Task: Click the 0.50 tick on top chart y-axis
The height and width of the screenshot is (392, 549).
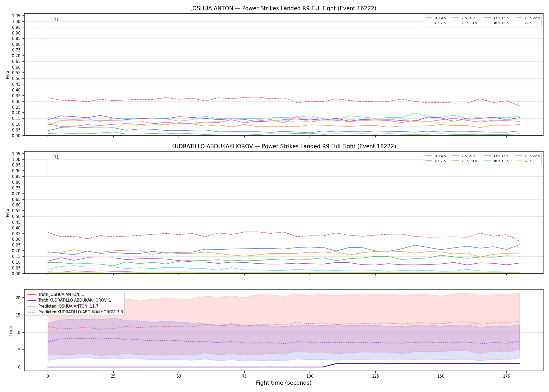Action: [16, 79]
